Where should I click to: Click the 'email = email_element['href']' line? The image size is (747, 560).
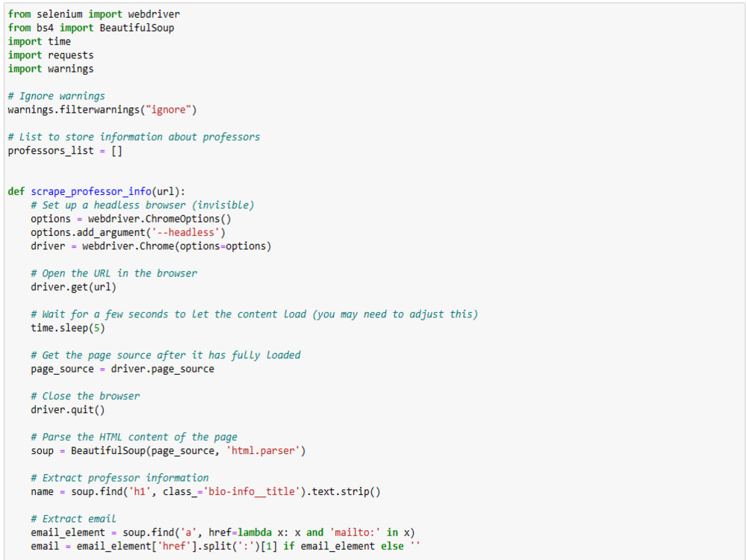(226, 547)
